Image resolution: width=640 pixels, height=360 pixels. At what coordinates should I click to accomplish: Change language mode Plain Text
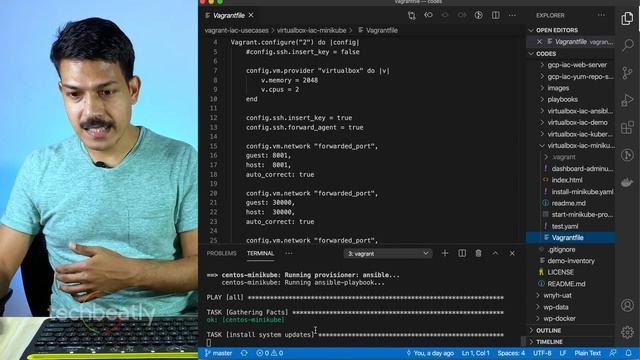[587, 353]
